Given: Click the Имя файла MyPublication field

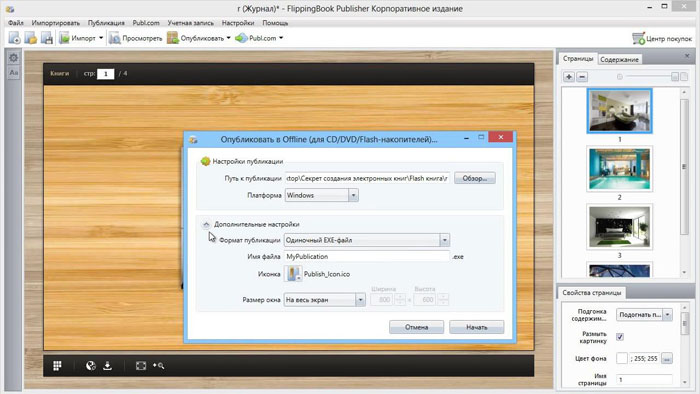Looking at the screenshot, I should 367,257.
